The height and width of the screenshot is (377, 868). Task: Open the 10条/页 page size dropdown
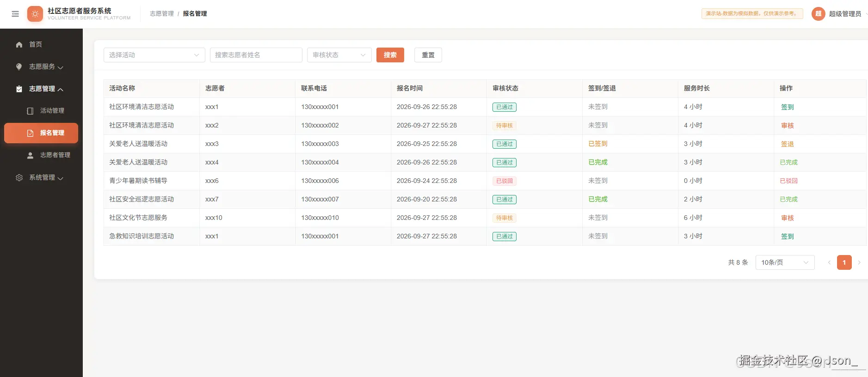(x=785, y=262)
